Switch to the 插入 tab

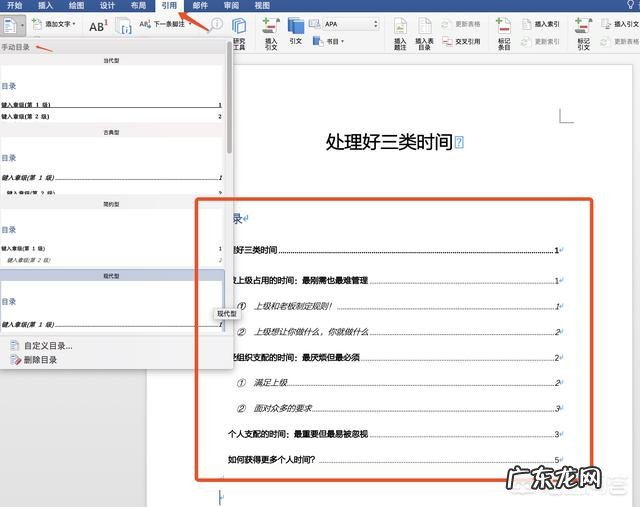[45, 5]
